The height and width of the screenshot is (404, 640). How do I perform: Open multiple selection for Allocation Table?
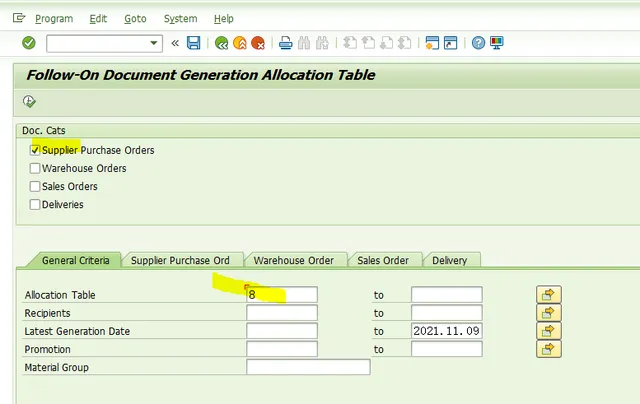(x=549, y=295)
